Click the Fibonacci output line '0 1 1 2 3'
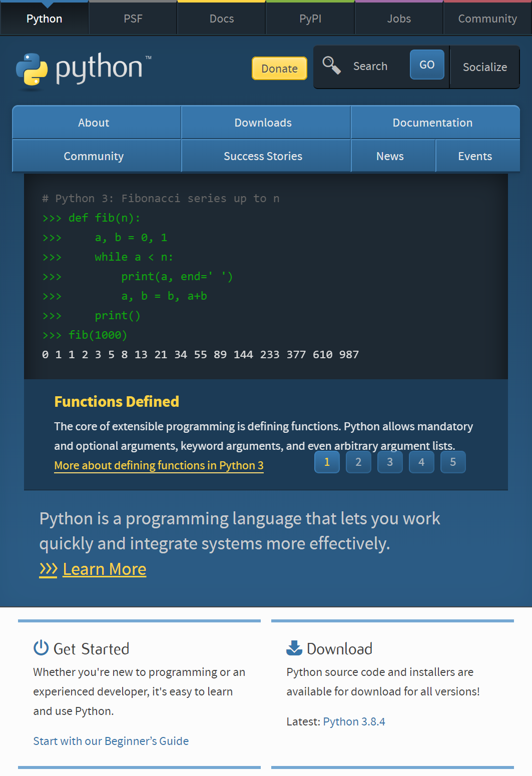Image resolution: width=532 pixels, height=776 pixels. click(x=200, y=355)
